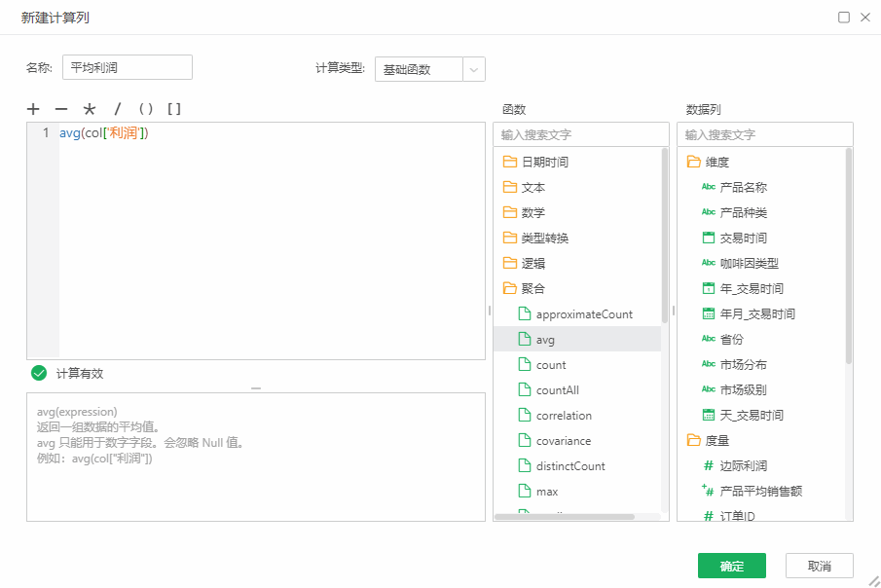Insert the minus operator symbol
Image resolution: width=881 pixels, height=588 pixels.
pos(61,109)
